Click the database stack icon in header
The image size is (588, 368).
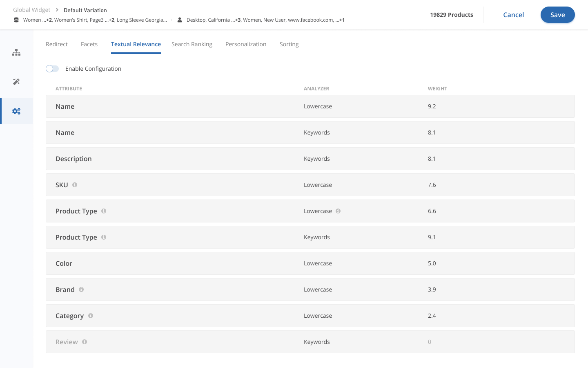pyautogui.click(x=16, y=20)
